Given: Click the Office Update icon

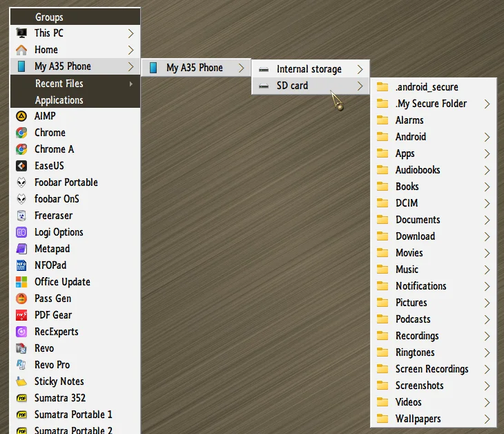Looking at the screenshot, I should pyautogui.click(x=21, y=282).
